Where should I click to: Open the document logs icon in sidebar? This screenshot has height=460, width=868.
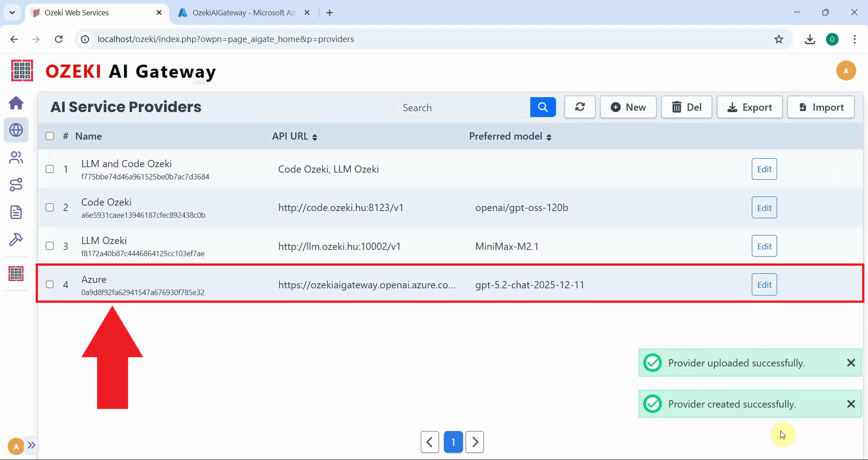click(16, 212)
